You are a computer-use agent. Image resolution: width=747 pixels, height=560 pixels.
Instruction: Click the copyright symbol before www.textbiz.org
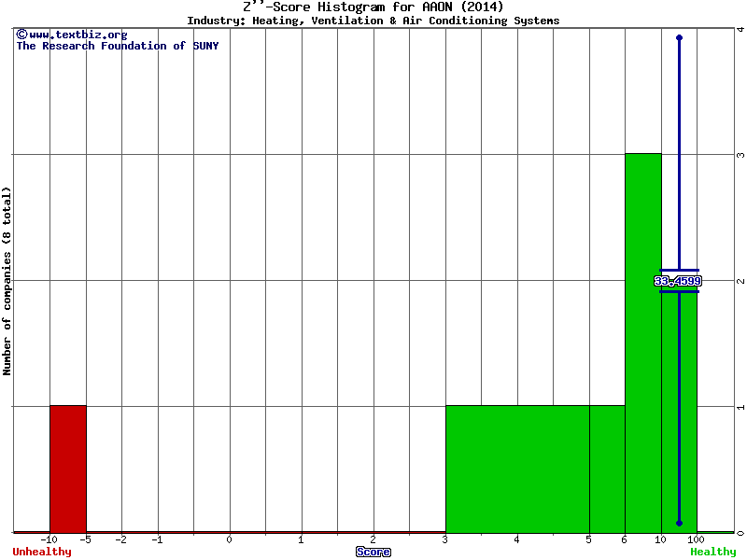tap(21, 35)
